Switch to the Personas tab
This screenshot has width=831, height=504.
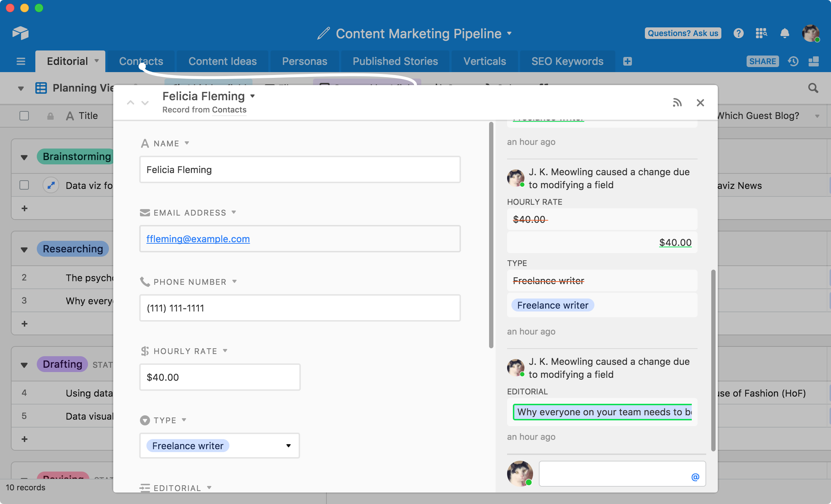point(304,61)
